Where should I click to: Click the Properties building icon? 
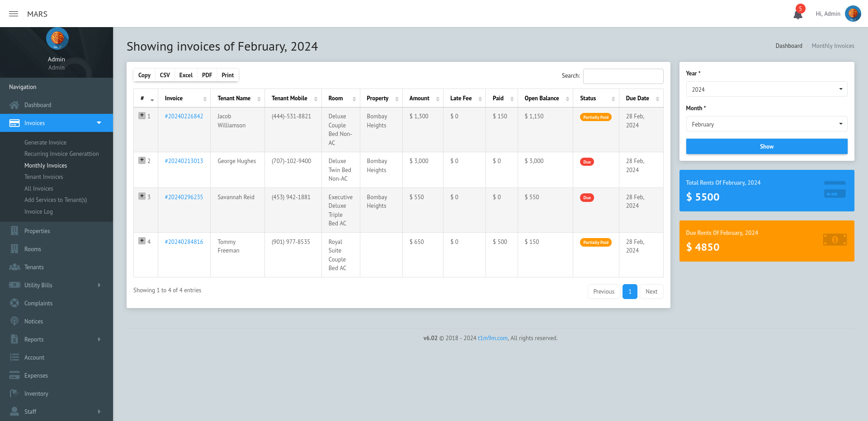pyautogui.click(x=14, y=231)
